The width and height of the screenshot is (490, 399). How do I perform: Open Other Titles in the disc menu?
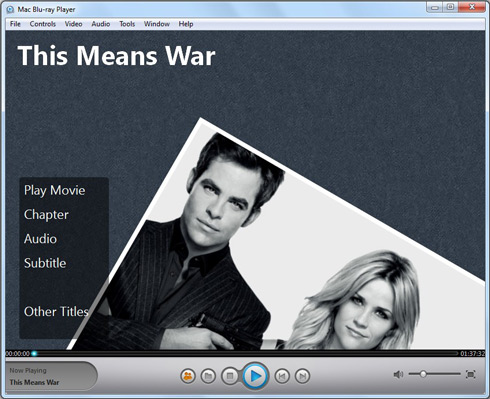(x=56, y=312)
